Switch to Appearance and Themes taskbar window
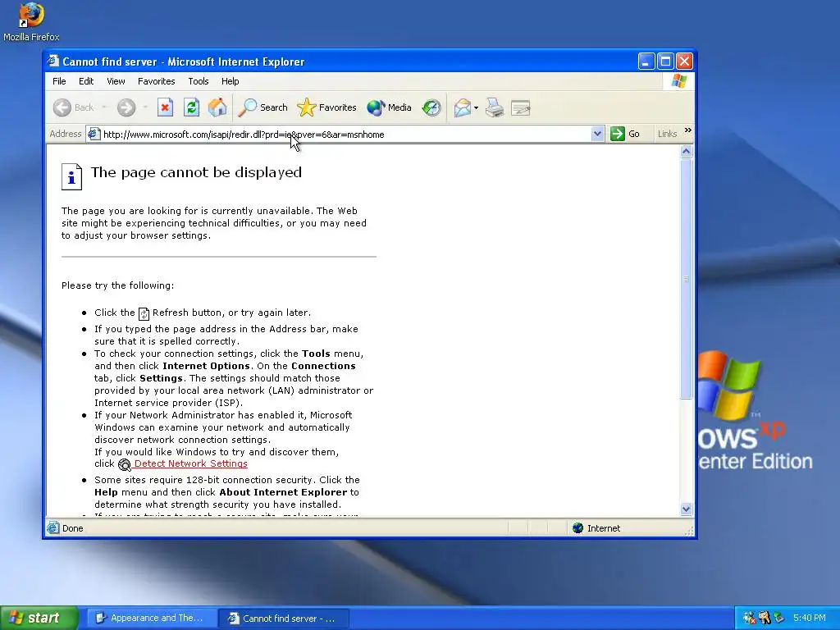Viewport: 840px width, 630px height. click(152, 619)
